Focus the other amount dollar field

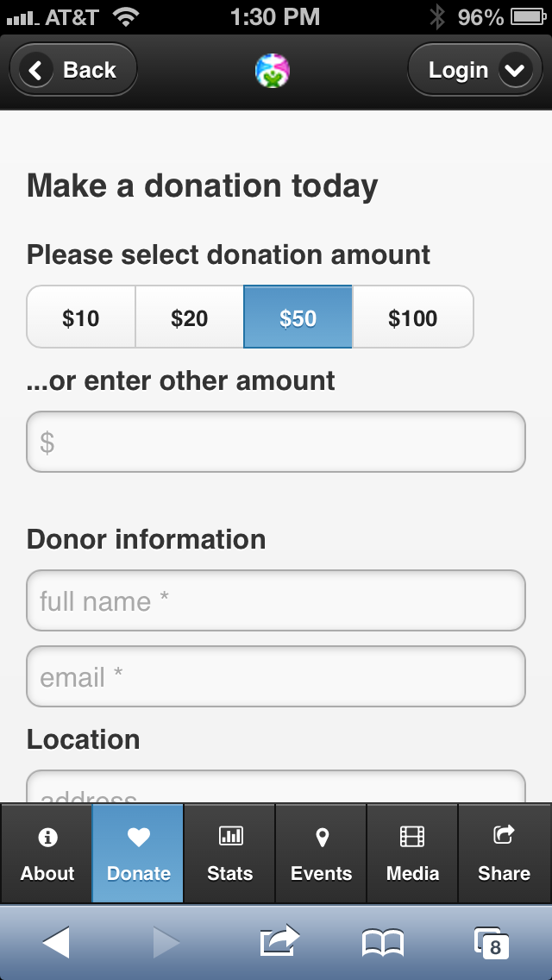[276, 442]
